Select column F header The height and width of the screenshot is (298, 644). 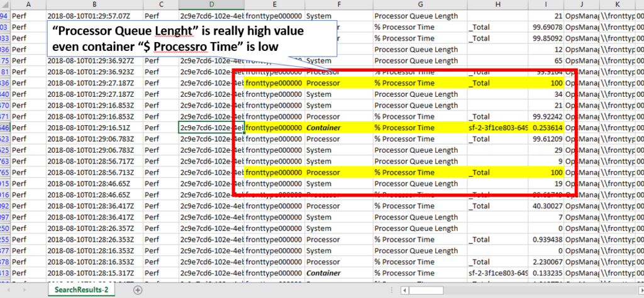pos(339,4)
